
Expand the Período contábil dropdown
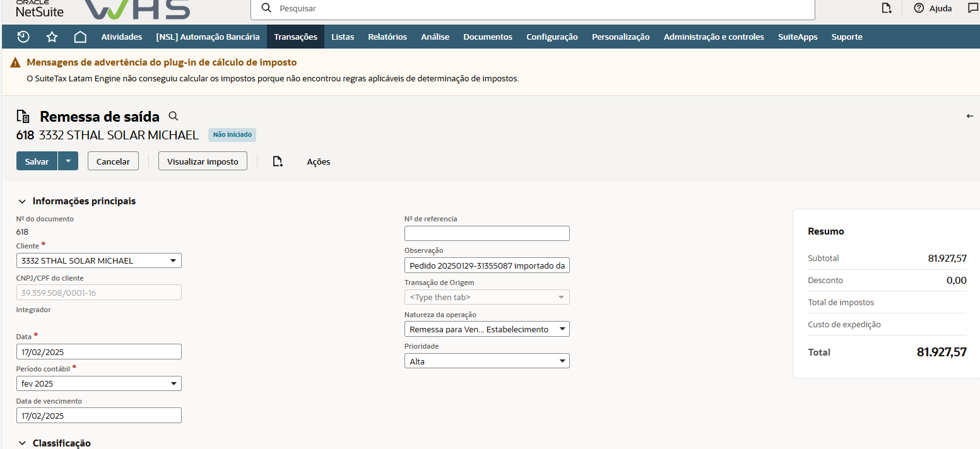pos(98,383)
